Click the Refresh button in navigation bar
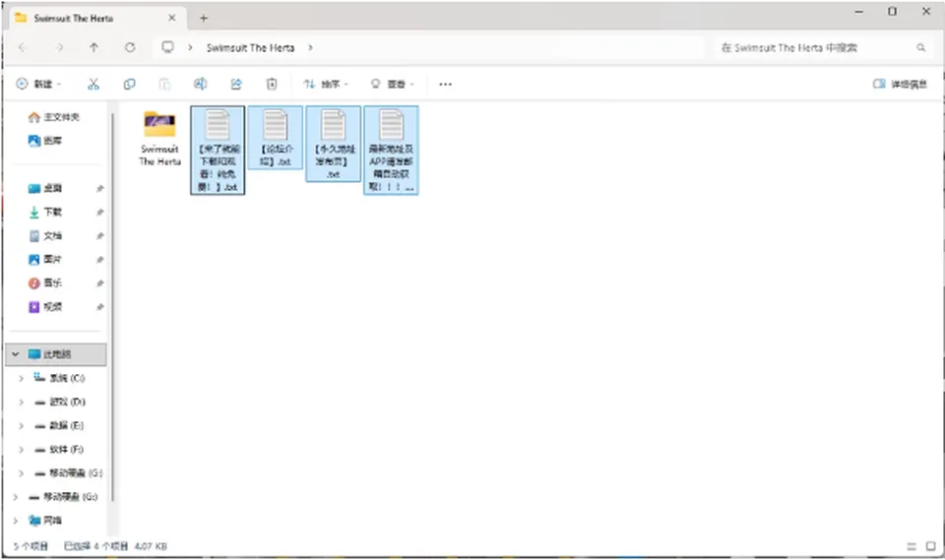 pos(130,47)
